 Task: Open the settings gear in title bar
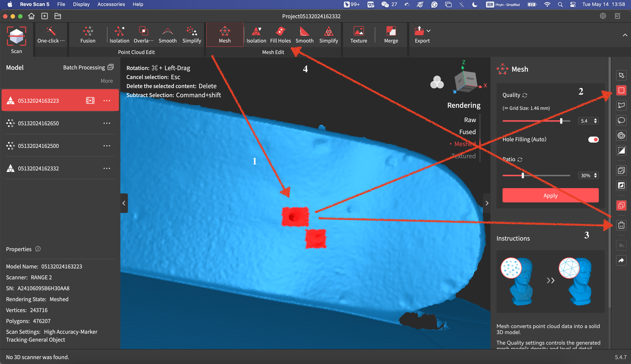click(x=603, y=16)
